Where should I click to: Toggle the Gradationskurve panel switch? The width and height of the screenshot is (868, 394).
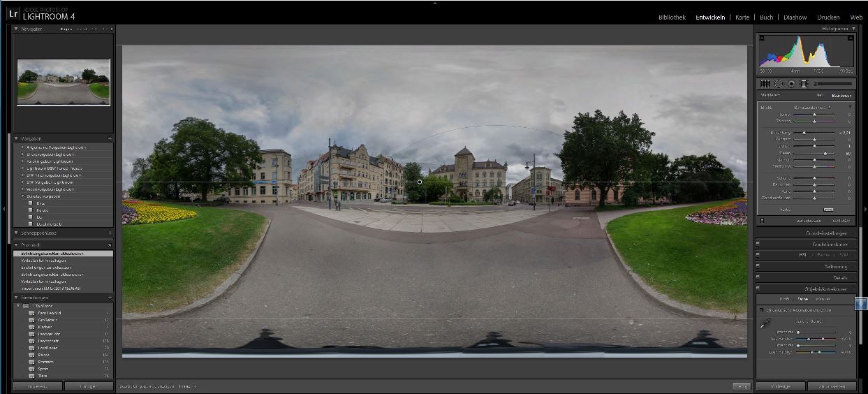[758, 245]
